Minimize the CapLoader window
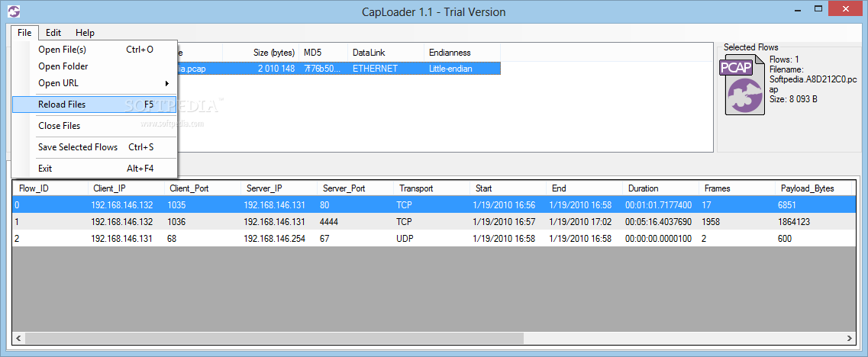The height and width of the screenshot is (357, 868). coord(796,8)
